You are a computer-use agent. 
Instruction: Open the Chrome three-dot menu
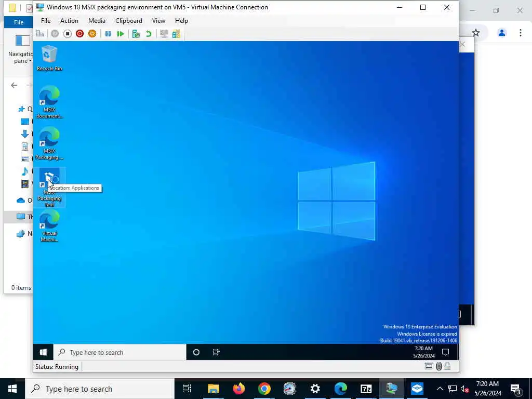(521, 33)
